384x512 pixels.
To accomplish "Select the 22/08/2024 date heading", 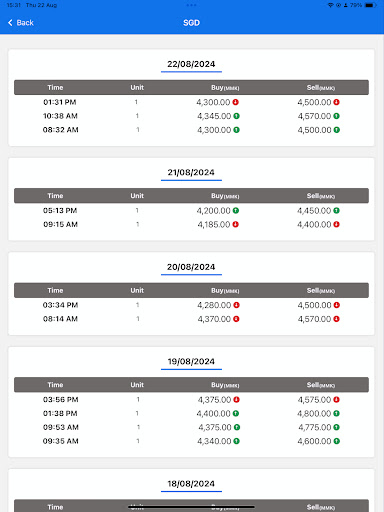I will pyautogui.click(x=191, y=64).
